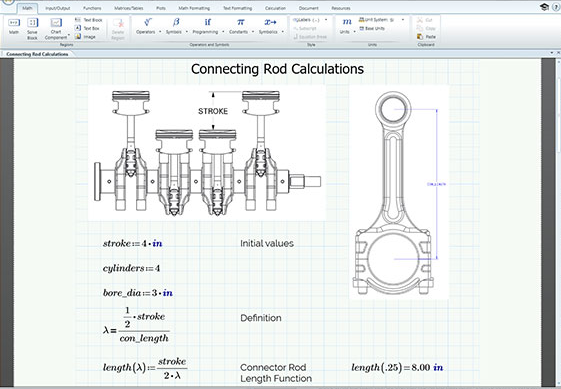
Task: Insert a Solve Block region
Action: pyautogui.click(x=32, y=28)
